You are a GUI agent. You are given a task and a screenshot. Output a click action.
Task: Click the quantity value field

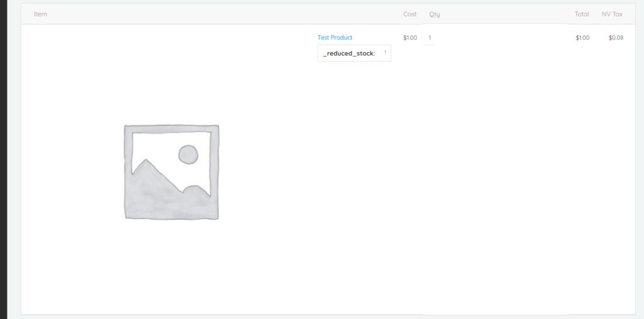[430, 38]
